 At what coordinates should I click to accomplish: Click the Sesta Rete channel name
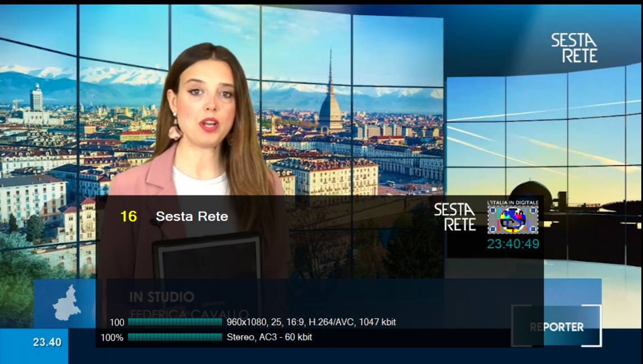pyautogui.click(x=192, y=216)
